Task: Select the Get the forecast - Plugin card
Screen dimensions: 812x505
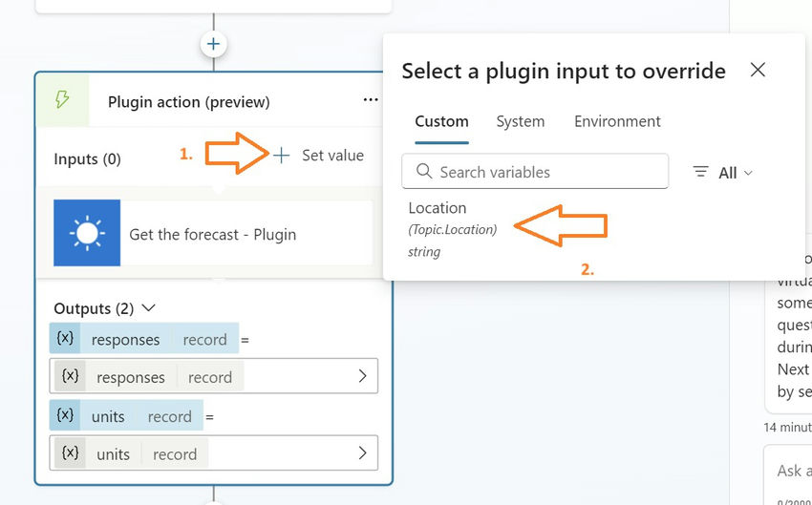Action: 213,234
